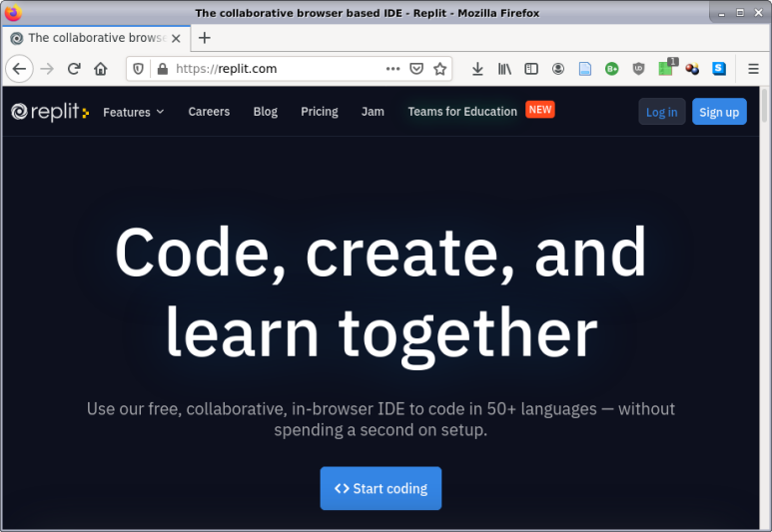Select the collaborative browser tab
The height and width of the screenshot is (532, 772).
(97, 38)
